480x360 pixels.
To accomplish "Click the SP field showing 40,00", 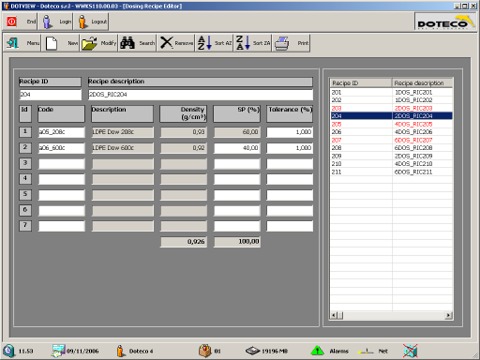I will point(237,148).
